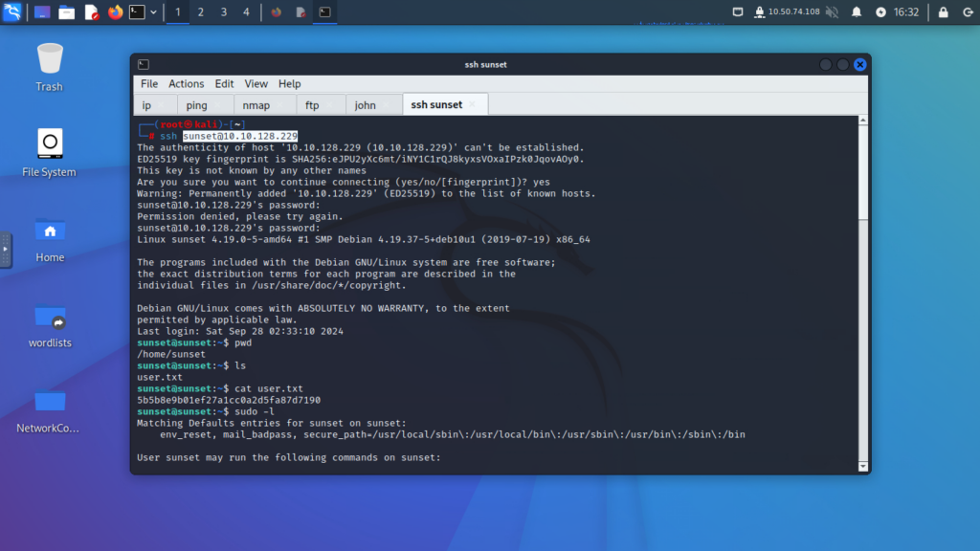Open the Trash desktop icon
Image resolution: width=980 pixels, height=551 pixels.
pos(49,65)
